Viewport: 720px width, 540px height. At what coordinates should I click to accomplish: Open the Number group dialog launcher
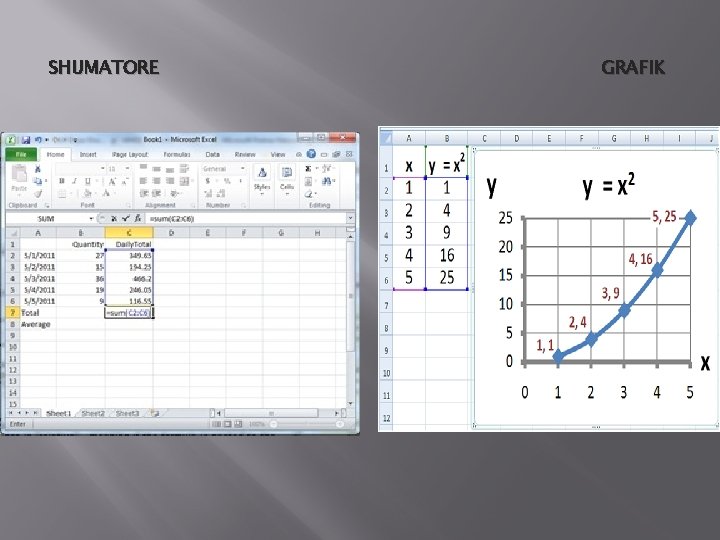pos(243,206)
